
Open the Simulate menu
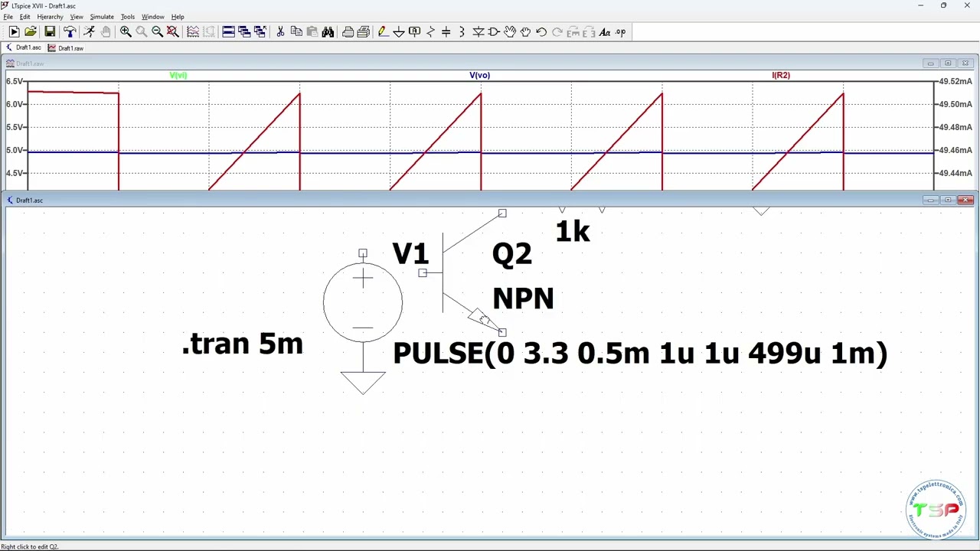pos(102,17)
